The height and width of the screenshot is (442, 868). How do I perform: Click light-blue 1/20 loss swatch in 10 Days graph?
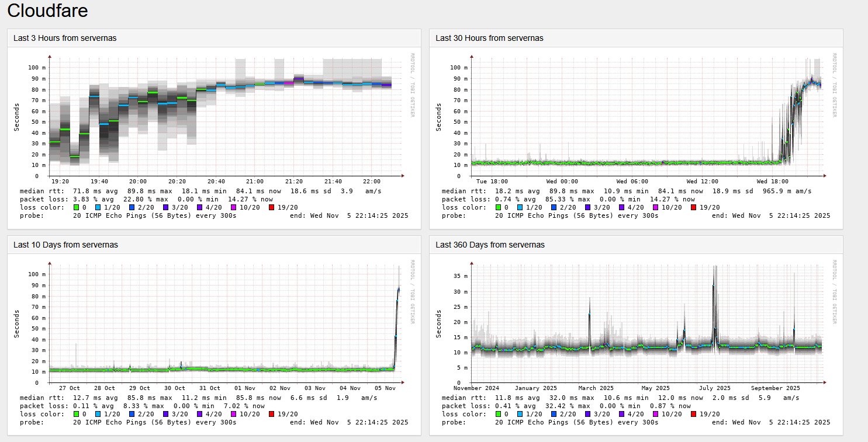[100, 414]
